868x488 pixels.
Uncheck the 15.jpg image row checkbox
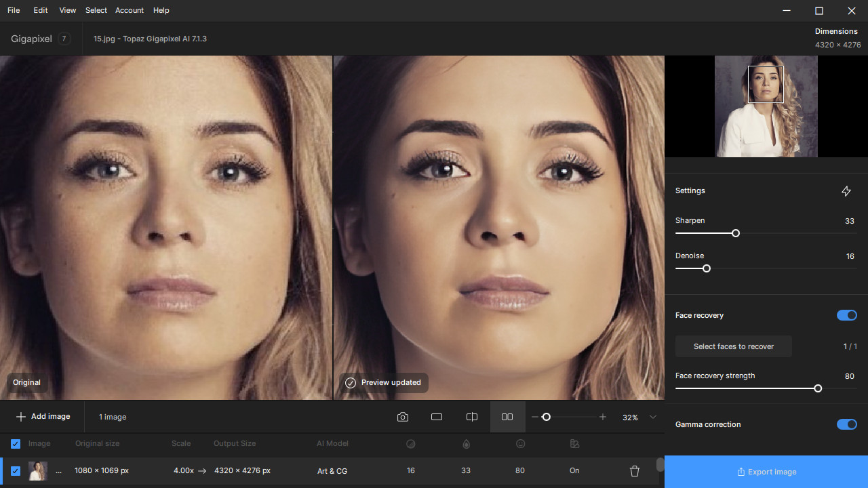tap(16, 471)
